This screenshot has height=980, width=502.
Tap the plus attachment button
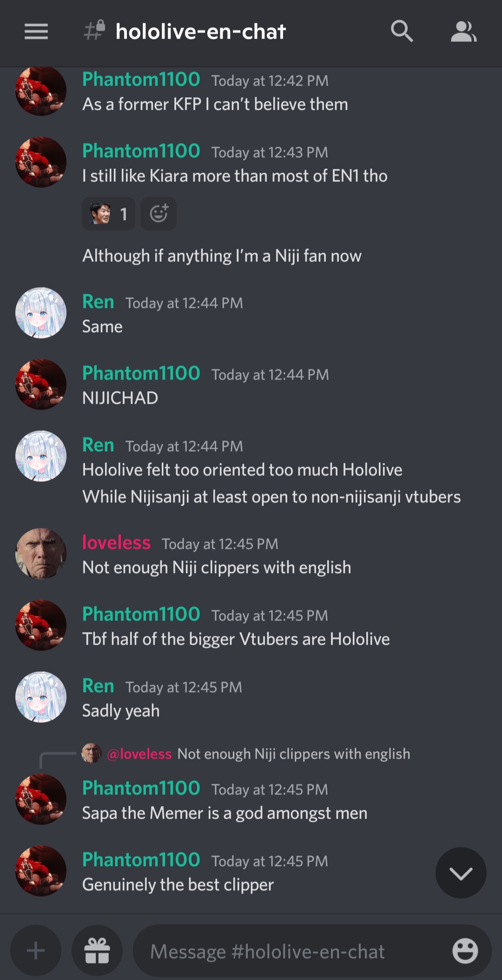(36, 951)
